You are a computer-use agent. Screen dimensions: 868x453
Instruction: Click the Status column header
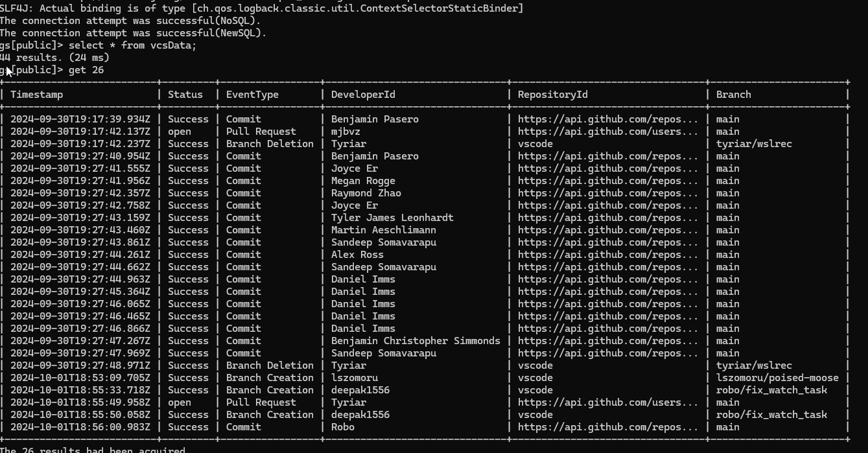click(185, 95)
